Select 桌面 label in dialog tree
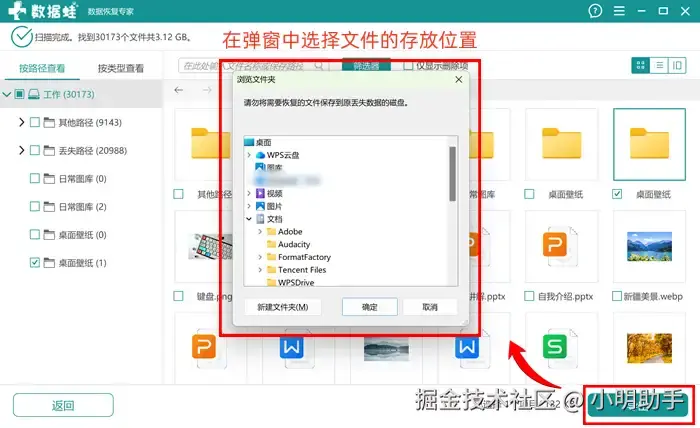Image resolution: width=700 pixels, height=428 pixels. (x=263, y=142)
